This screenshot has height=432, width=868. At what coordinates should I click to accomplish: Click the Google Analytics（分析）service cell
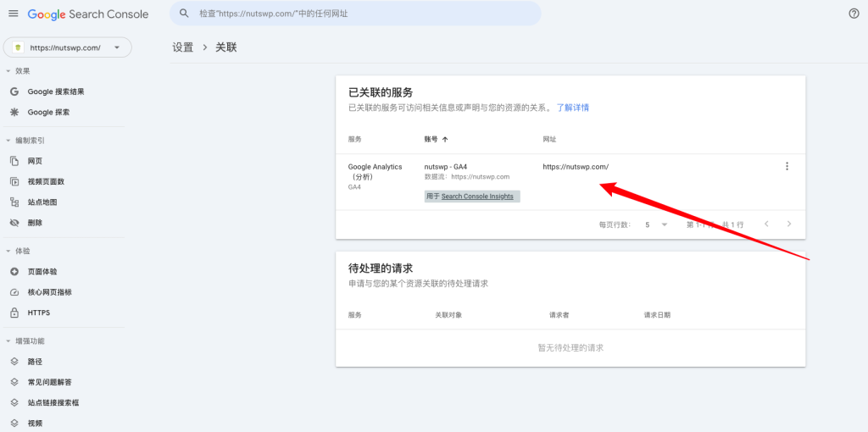(375, 171)
